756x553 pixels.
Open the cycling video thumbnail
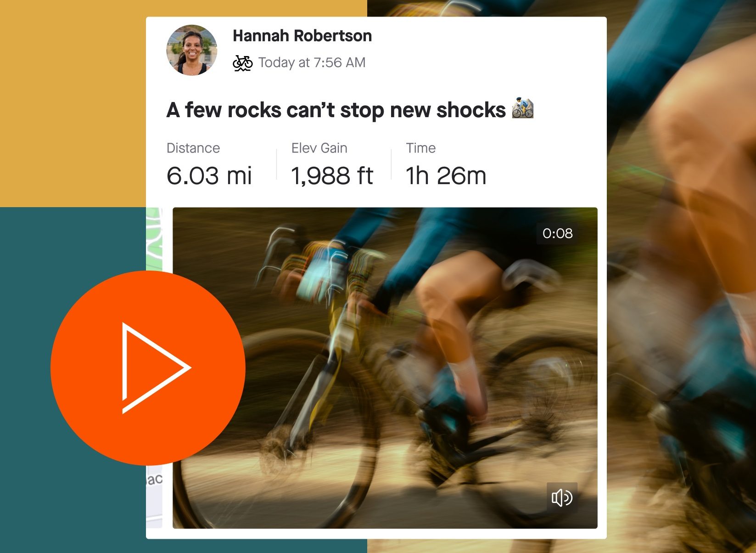pos(385,368)
